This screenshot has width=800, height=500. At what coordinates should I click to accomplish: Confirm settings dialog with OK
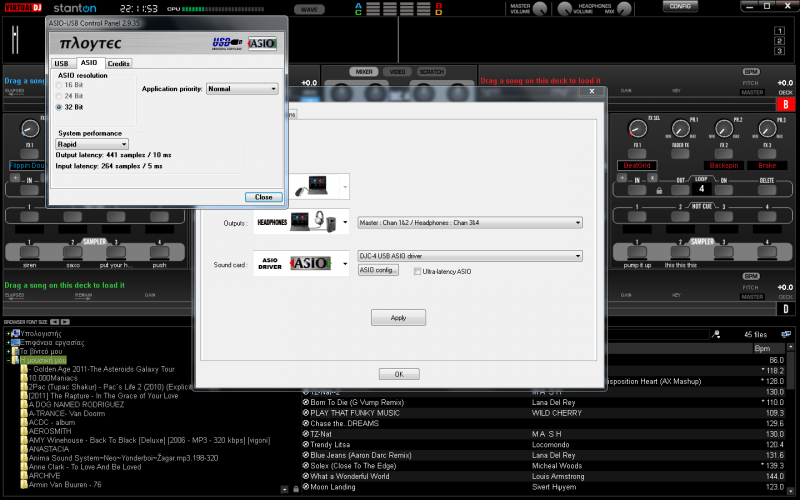pos(399,374)
